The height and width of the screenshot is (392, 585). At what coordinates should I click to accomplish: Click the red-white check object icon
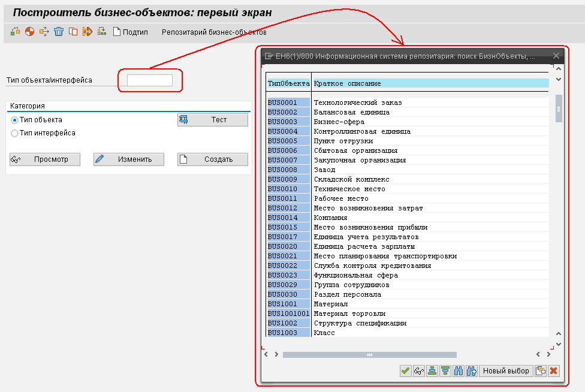[29, 32]
